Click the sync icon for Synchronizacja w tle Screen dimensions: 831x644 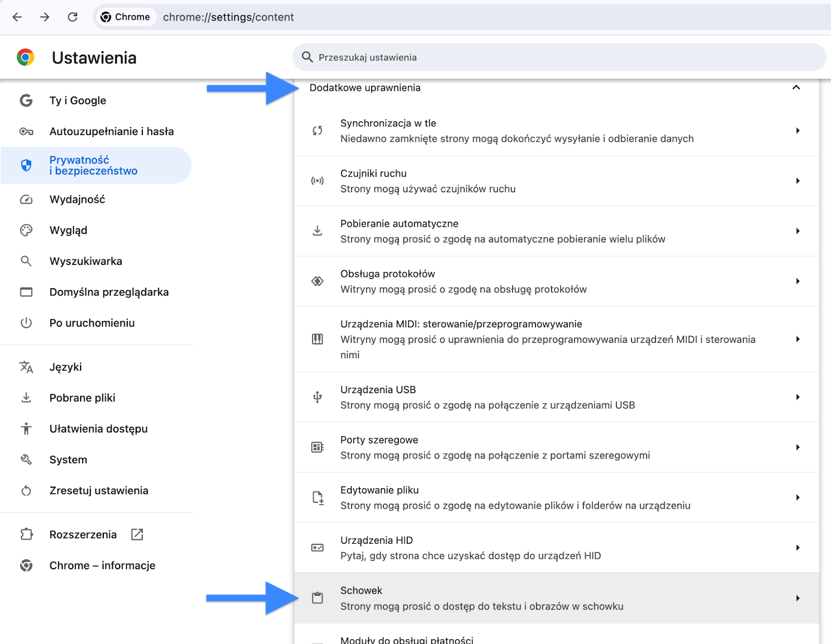point(317,130)
